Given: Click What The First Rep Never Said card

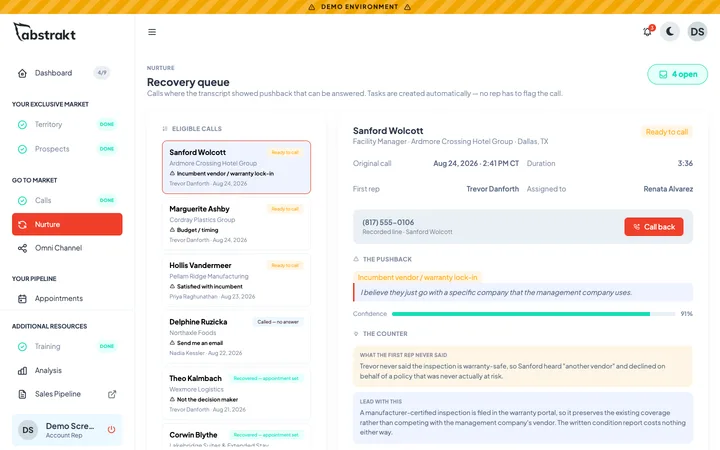Looking at the screenshot, I should [523, 366].
